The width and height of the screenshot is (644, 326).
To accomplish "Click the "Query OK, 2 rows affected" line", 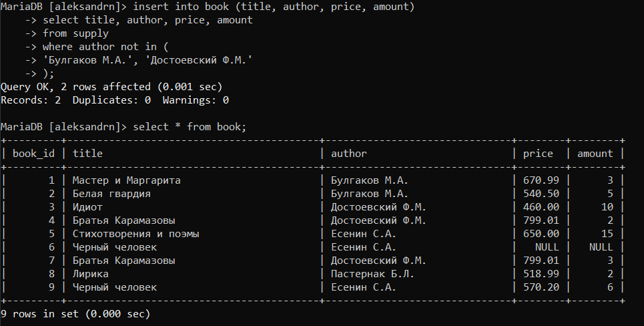I will [111, 87].
